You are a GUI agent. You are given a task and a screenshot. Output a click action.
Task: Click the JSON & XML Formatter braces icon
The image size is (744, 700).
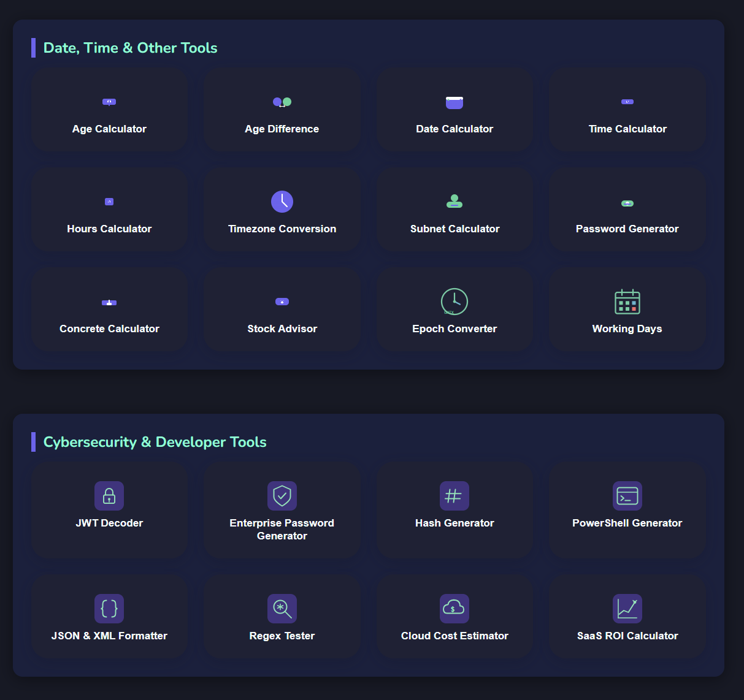pos(109,608)
